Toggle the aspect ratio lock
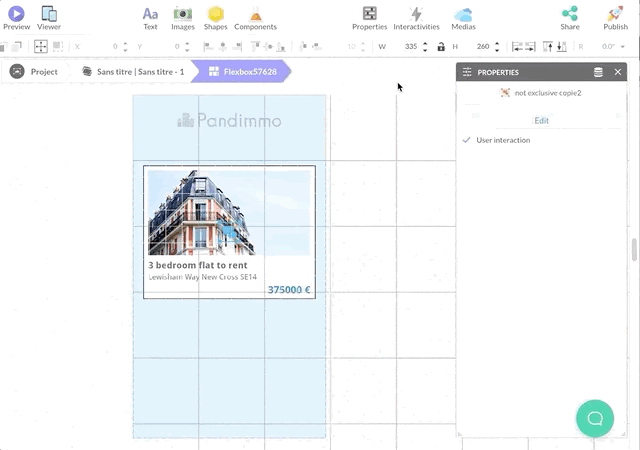Viewport: 640px width, 450px height. (x=441, y=47)
